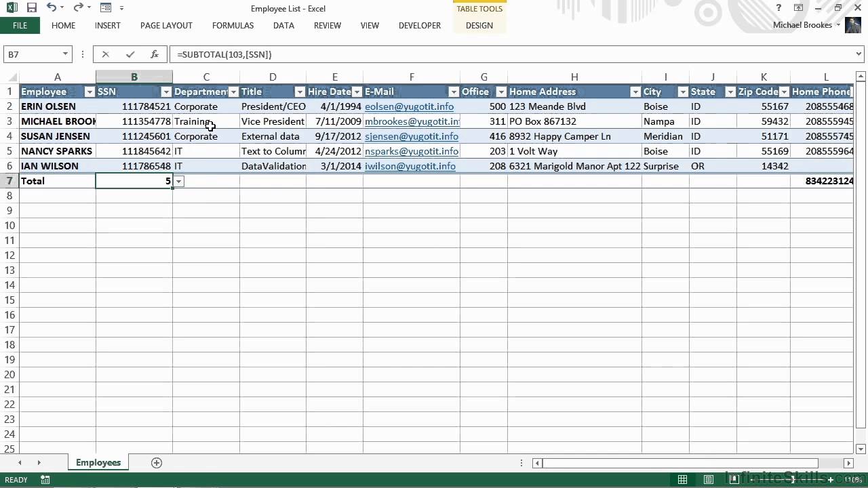
Task: Open the City column filter dropdown
Action: tap(683, 91)
